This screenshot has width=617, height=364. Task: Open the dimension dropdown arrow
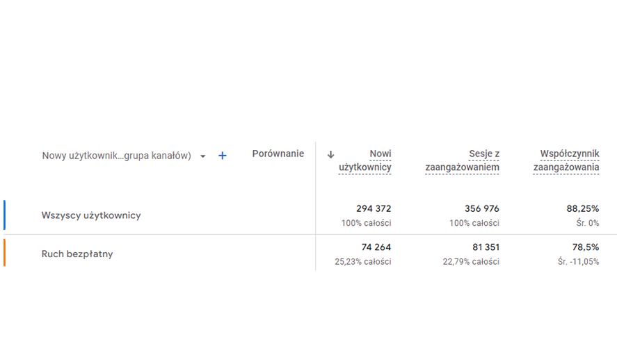click(203, 156)
